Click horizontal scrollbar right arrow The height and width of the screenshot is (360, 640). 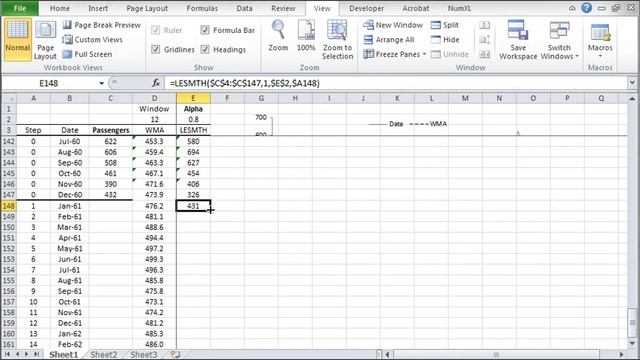(621, 354)
